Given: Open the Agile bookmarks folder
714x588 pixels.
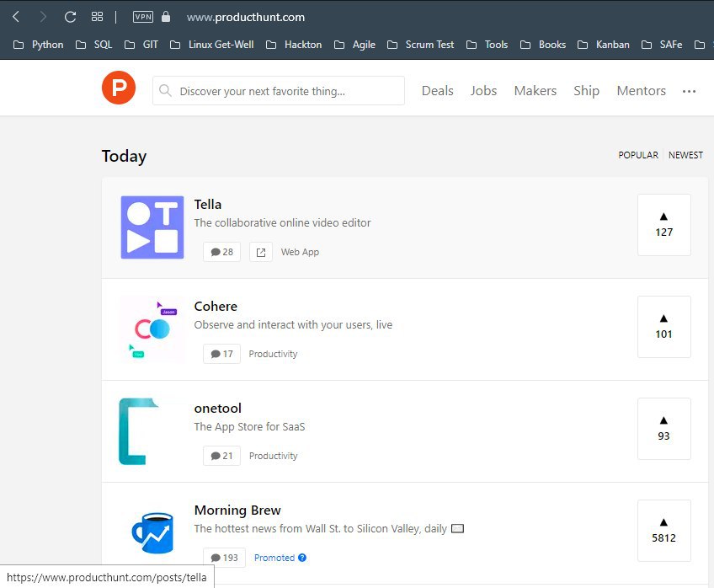Looking at the screenshot, I should [x=354, y=45].
